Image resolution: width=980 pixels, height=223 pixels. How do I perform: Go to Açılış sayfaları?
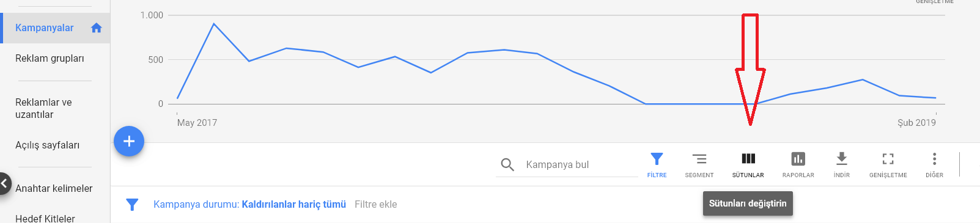click(48, 145)
